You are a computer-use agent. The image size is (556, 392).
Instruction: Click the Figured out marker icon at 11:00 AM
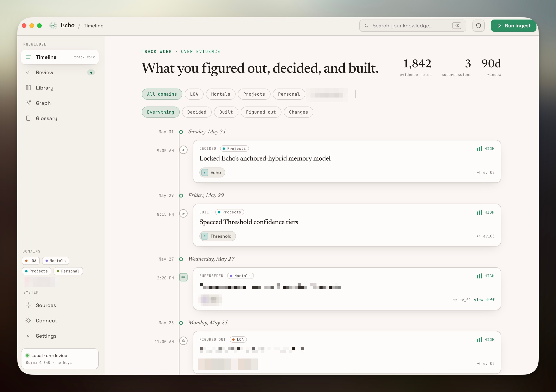pyautogui.click(x=183, y=341)
